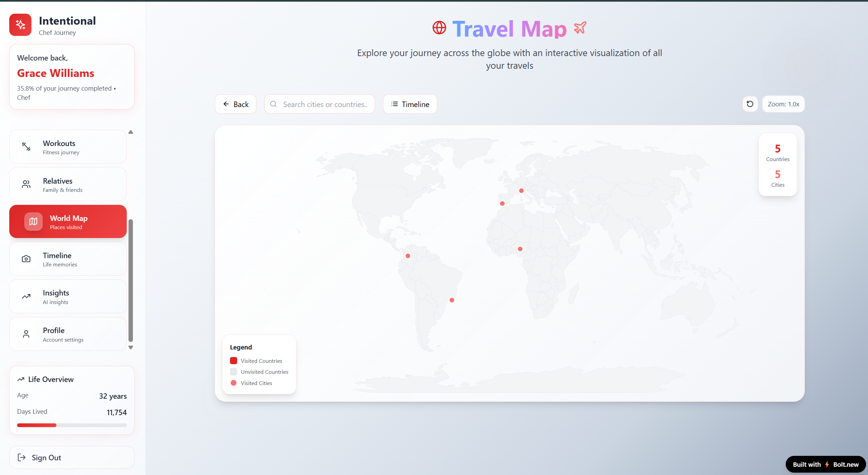Screen dimensions: 868x475
Task: Click the Workouts dumbbell icon
Action: (26, 147)
